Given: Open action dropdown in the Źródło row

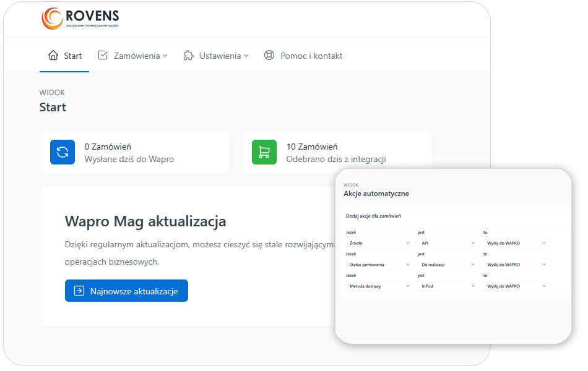Looking at the screenshot, I should (x=516, y=243).
